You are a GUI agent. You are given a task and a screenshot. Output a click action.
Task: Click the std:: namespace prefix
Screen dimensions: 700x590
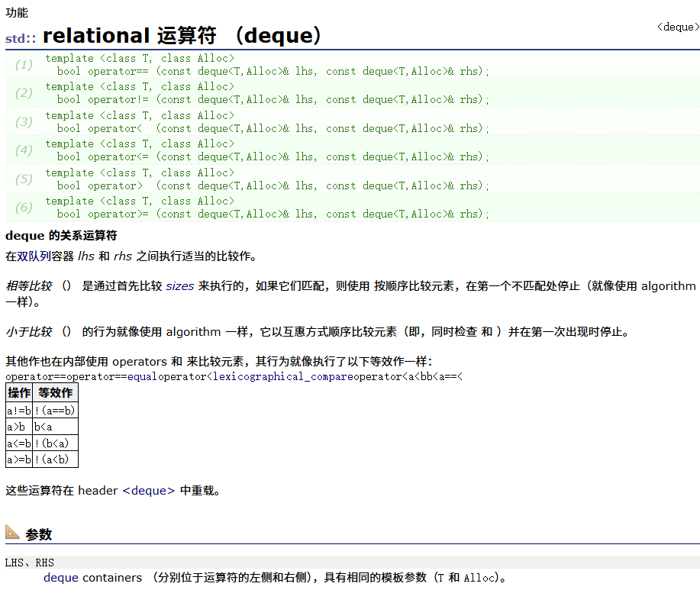point(21,38)
